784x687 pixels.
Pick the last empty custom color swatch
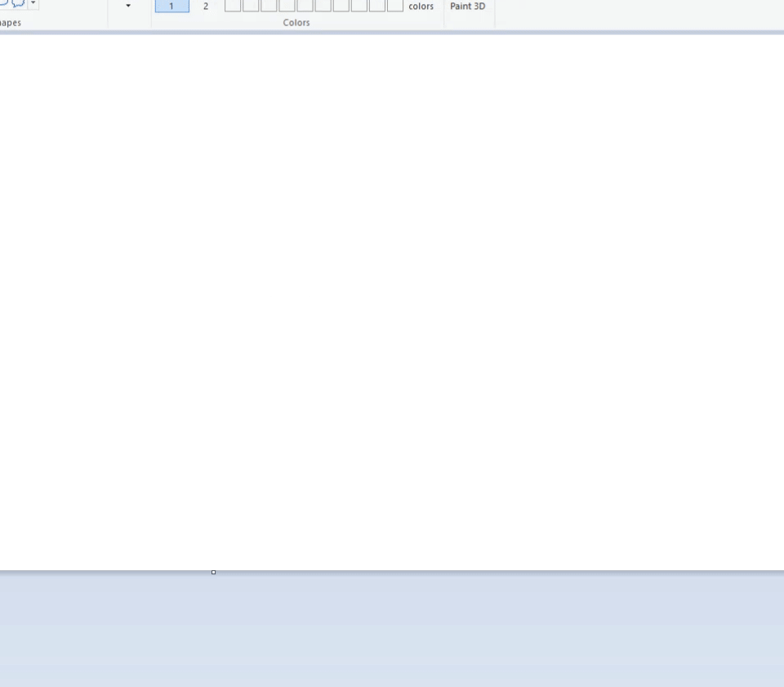tap(395, 5)
